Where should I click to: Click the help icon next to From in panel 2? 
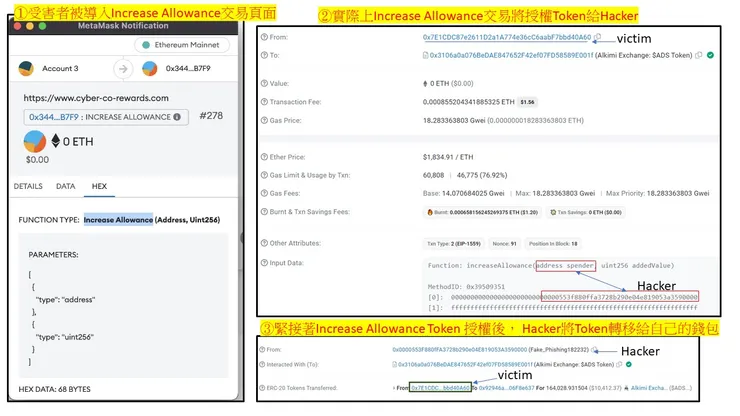264,37
